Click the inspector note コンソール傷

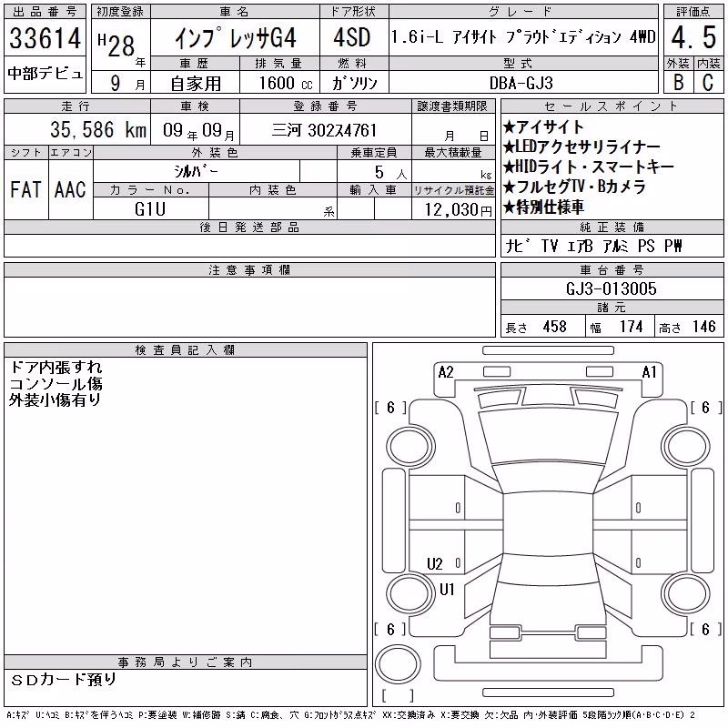[x=56, y=383]
